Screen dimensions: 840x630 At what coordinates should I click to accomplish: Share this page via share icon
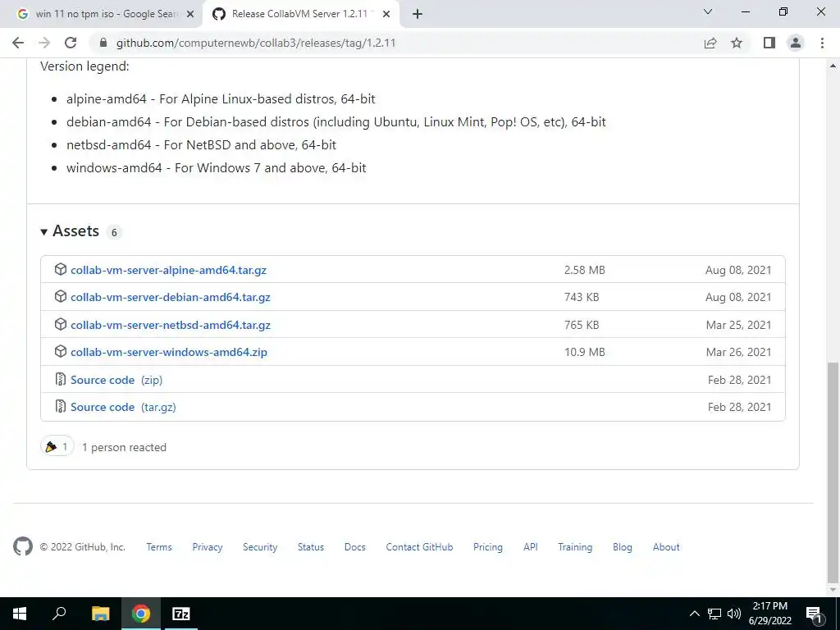[710, 43]
